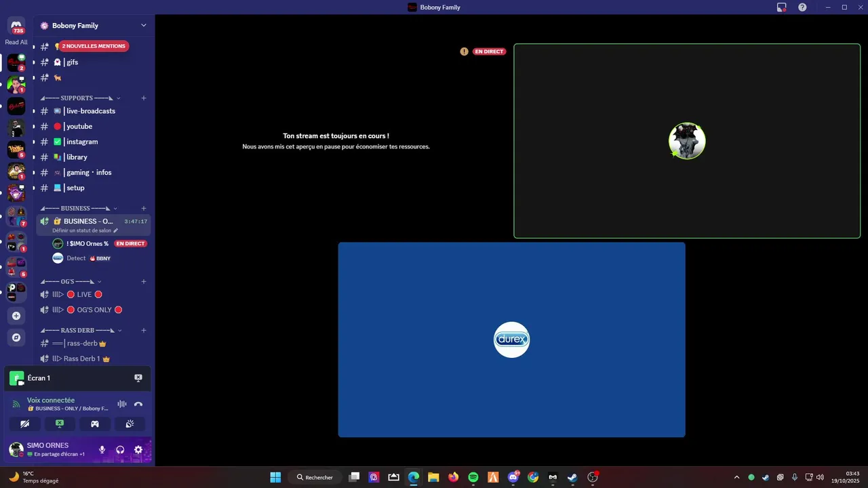Jump to 2 nouvelles mentions

(94, 46)
